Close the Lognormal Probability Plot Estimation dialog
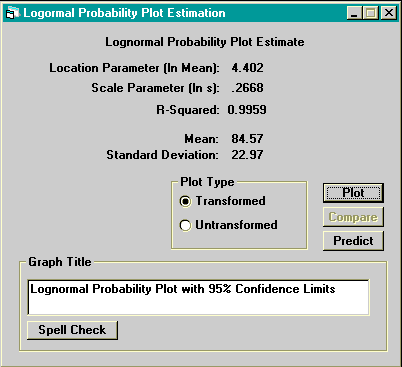 tap(389, 13)
